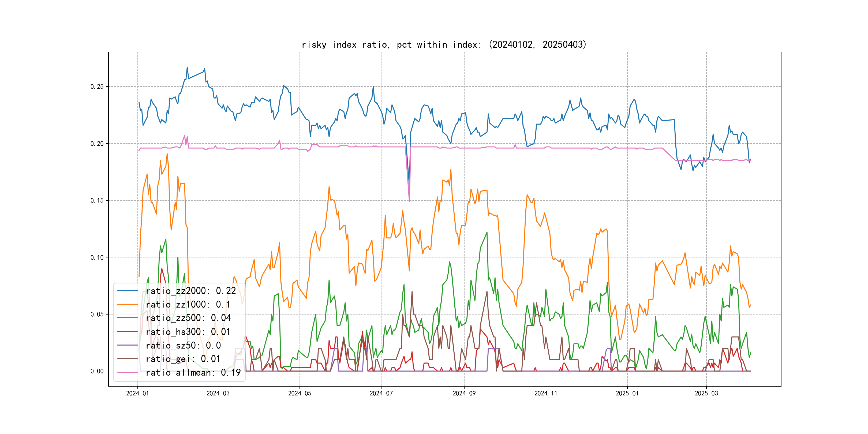The width and height of the screenshot is (868, 434).
Task: Click the pink line swatch in legend
Action: click(127, 373)
